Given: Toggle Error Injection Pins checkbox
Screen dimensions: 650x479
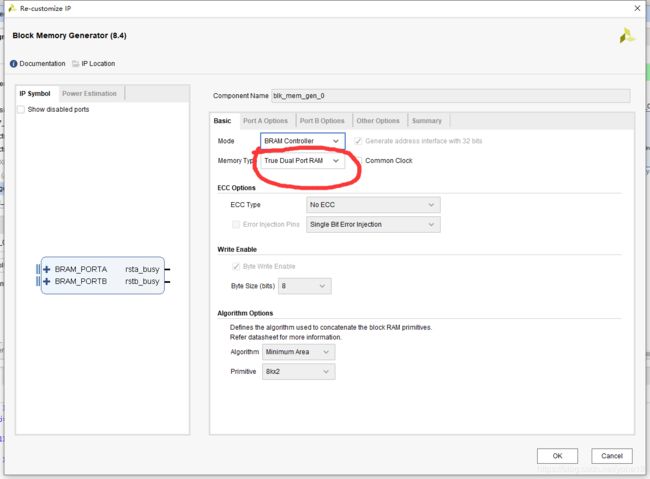Looking at the screenshot, I should point(236,224).
